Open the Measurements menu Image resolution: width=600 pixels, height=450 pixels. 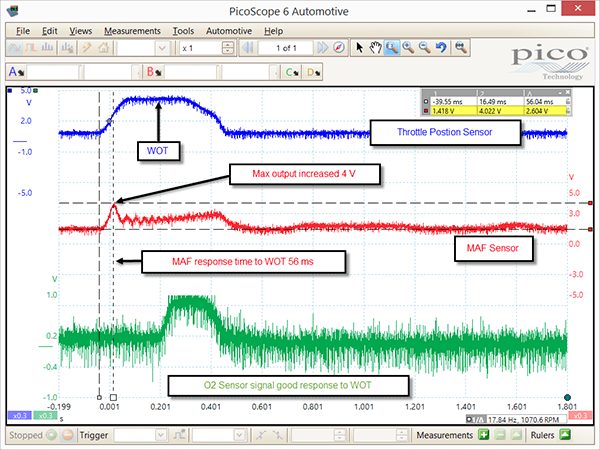coord(132,31)
